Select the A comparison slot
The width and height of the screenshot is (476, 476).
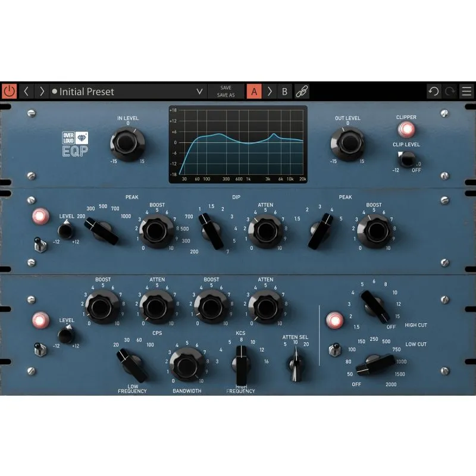(x=254, y=92)
